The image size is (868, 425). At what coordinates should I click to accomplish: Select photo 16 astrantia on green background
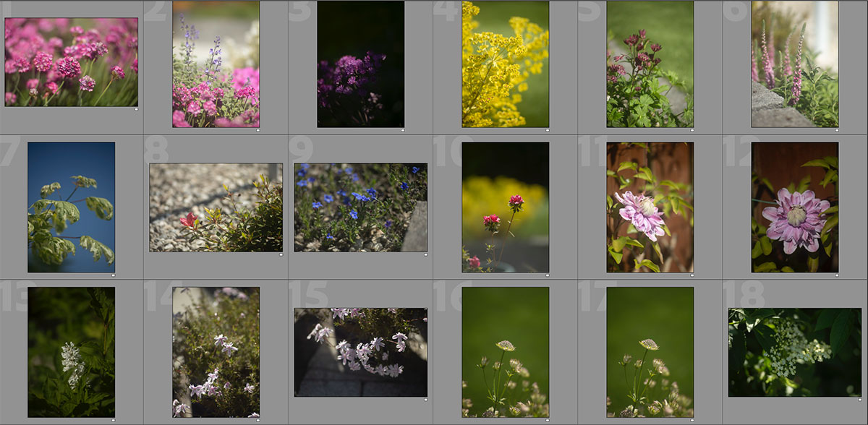coord(506,352)
